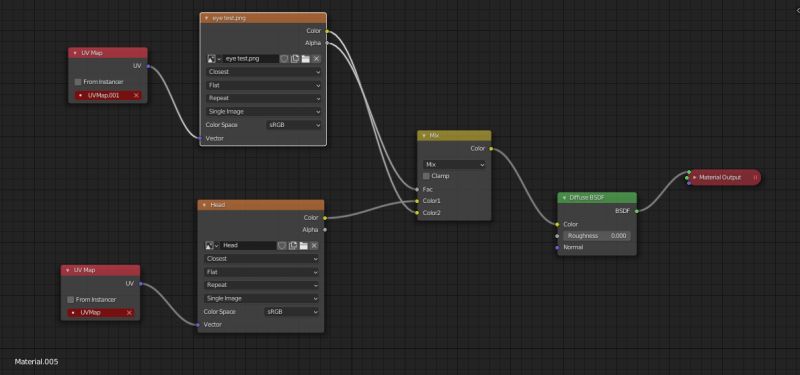Open Single Image source dropdown in eye test.png node

click(x=264, y=111)
